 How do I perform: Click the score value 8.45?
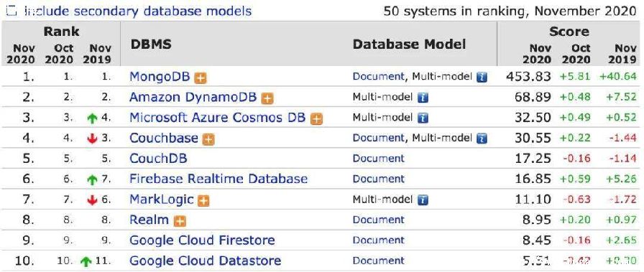536,240
